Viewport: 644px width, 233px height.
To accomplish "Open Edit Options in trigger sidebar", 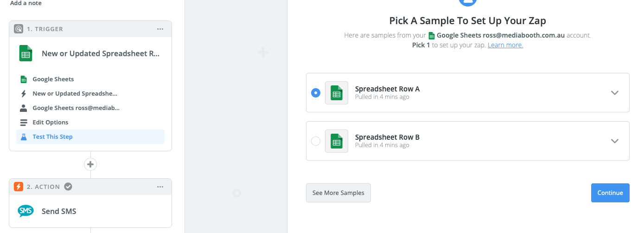I will tap(50, 123).
